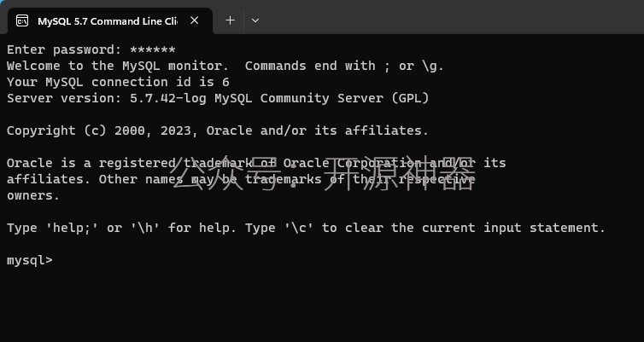Close the MySQL 5.7 Command Line Client tab
644x342 pixels.
coord(194,20)
